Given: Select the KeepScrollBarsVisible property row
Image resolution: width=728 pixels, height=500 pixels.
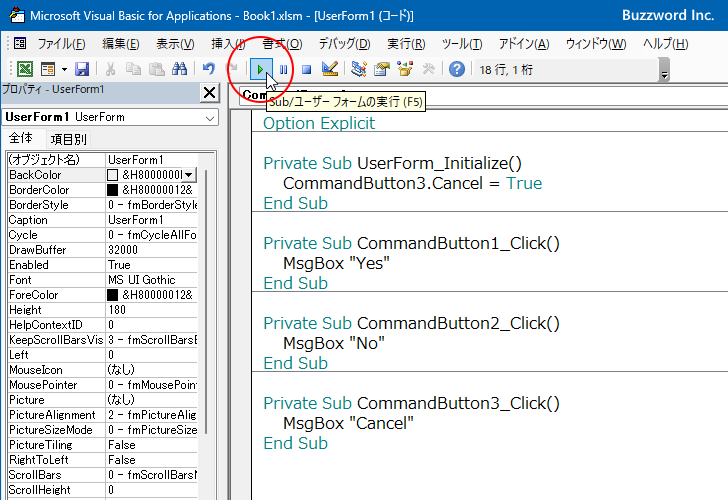Looking at the screenshot, I should click(x=103, y=340).
